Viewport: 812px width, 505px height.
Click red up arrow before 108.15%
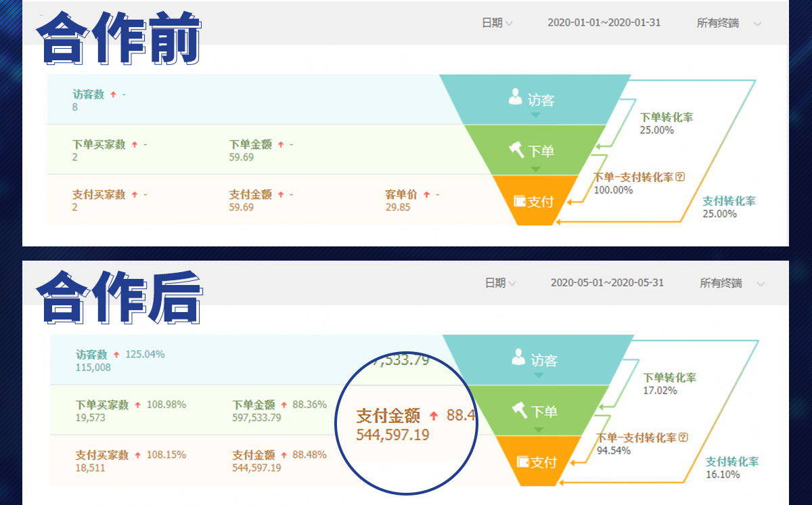tap(138, 456)
